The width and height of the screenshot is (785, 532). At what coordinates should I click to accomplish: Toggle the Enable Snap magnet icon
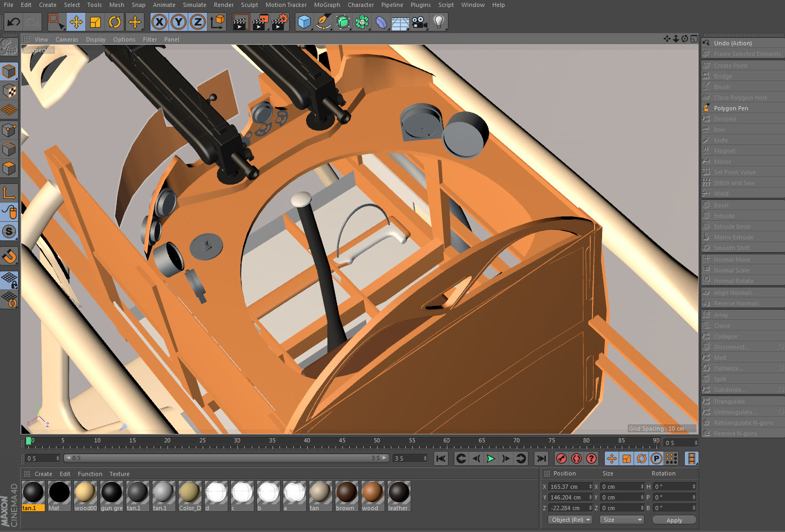tap(9, 256)
